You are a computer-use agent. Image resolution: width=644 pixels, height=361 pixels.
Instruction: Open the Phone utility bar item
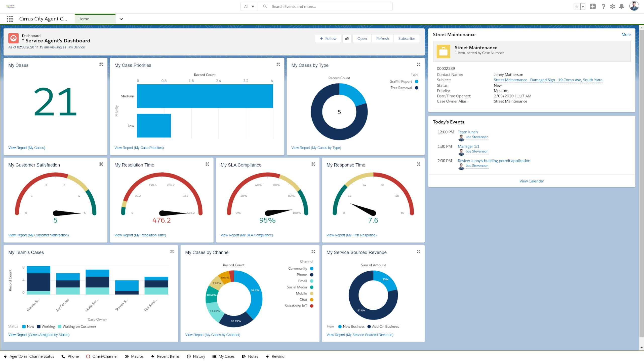point(70,356)
